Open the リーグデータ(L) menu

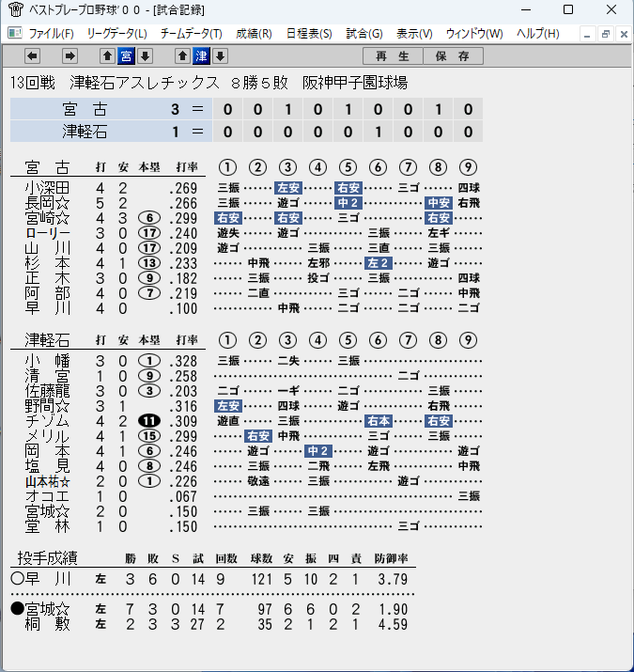click(117, 34)
